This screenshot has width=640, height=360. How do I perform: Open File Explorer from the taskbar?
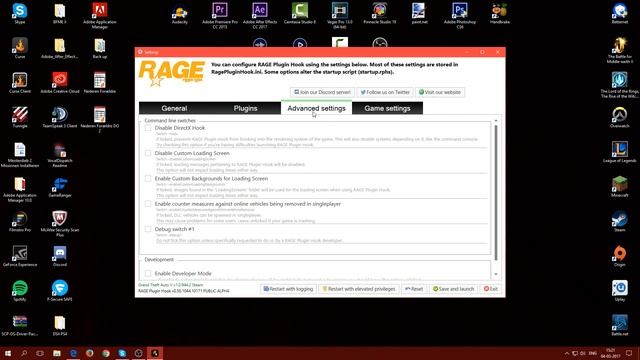click(57, 353)
